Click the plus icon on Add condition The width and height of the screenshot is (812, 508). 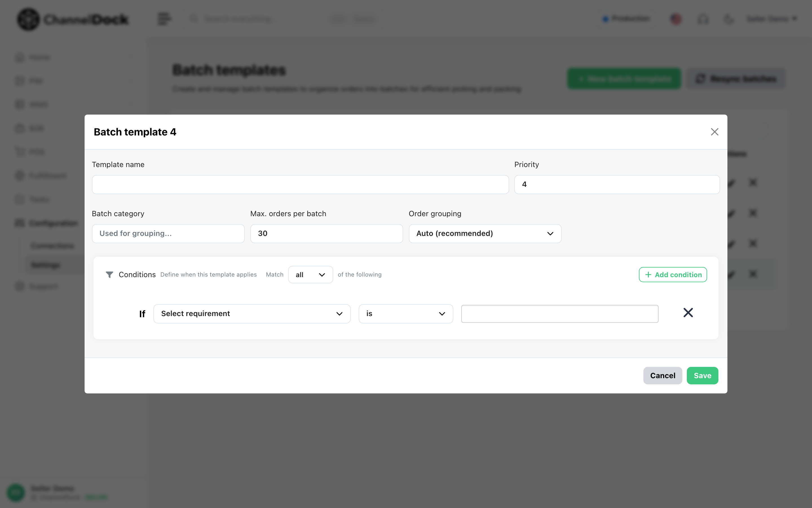[x=648, y=275]
